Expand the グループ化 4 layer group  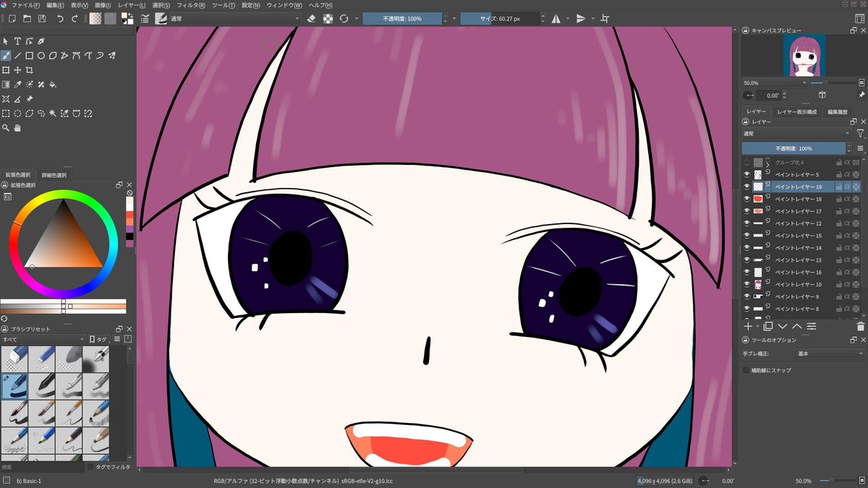pos(768,163)
